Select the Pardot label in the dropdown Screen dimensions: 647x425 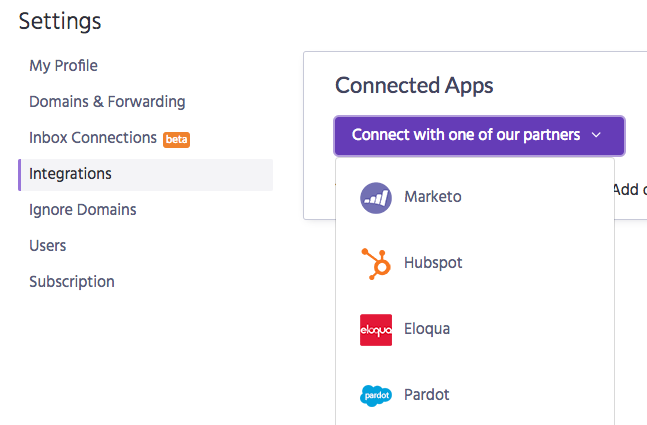pyautogui.click(x=426, y=395)
